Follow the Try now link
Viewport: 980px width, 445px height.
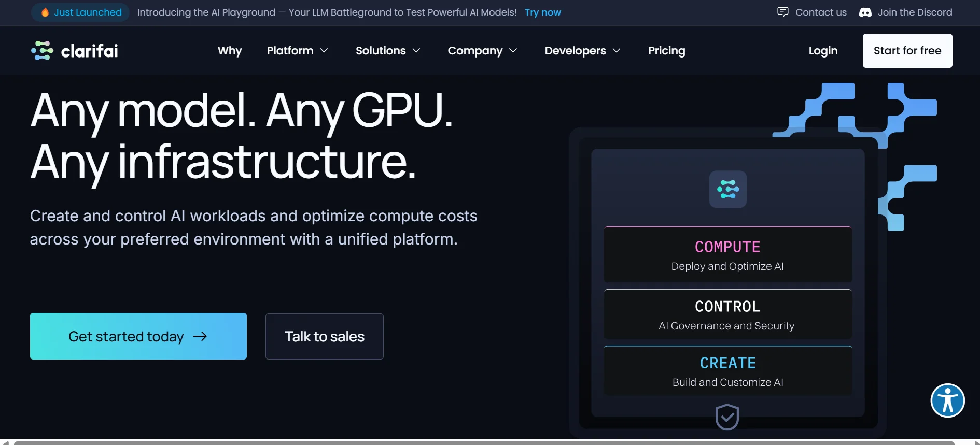[543, 12]
